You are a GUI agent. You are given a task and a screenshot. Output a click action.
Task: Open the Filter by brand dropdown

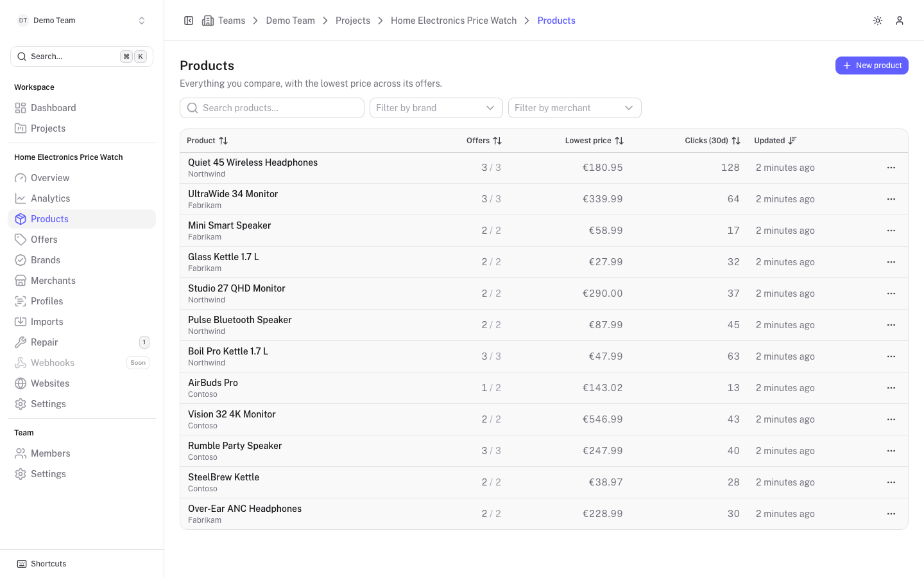point(436,108)
